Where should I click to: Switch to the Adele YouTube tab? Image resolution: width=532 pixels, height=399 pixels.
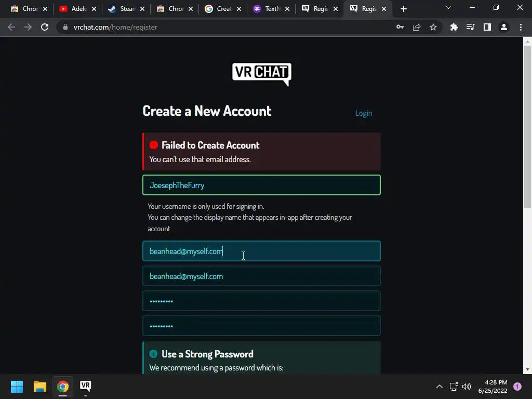coord(73,9)
